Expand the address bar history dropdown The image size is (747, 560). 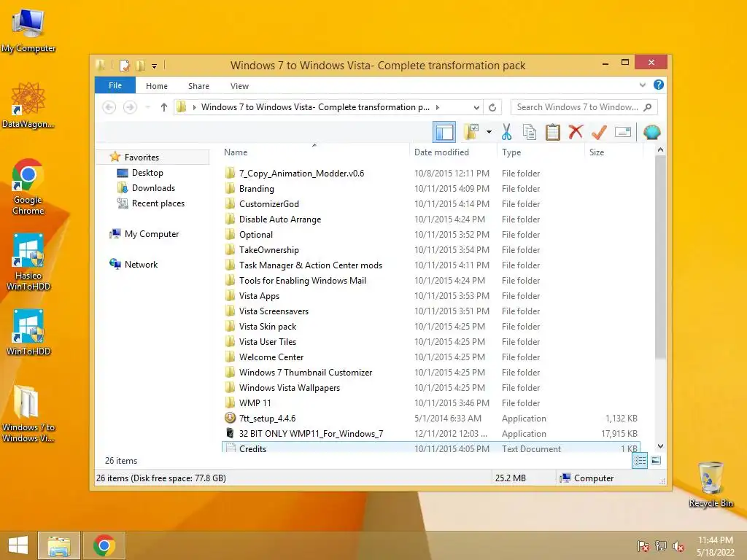point(476,108)
